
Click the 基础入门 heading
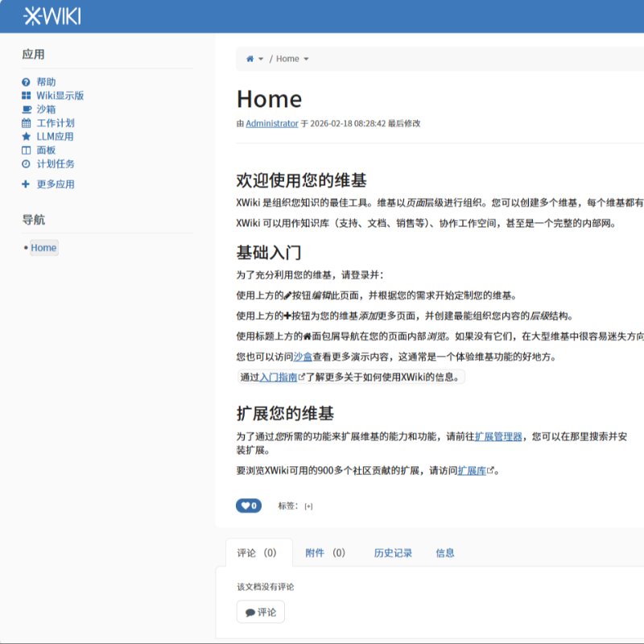[269, 253]
